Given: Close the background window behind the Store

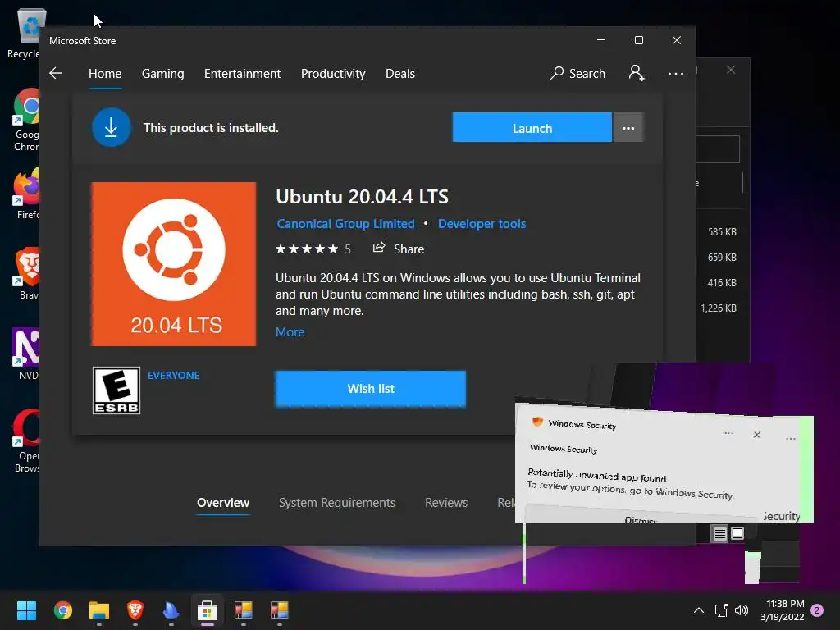Looking at the screenshot, I should point(731,71).
